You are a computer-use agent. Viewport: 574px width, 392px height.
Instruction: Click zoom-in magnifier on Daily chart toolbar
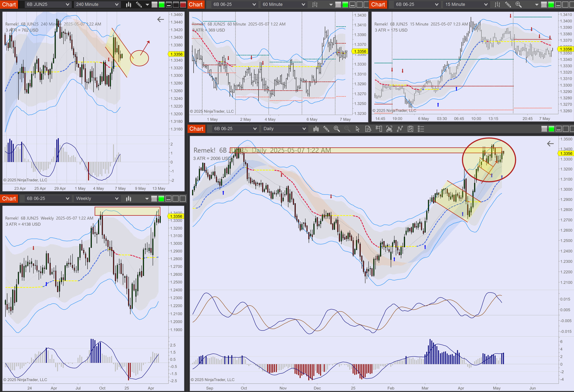tap(336, 129)
